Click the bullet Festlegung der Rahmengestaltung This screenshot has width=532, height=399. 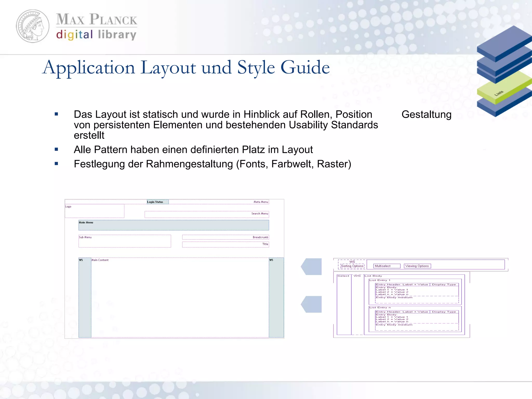212,164
